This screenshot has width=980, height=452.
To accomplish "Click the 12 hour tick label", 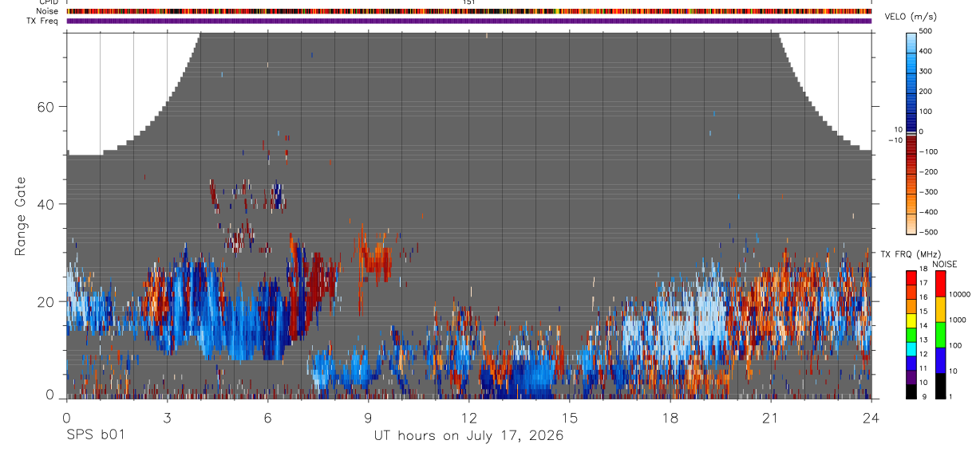I will point(468,418).
